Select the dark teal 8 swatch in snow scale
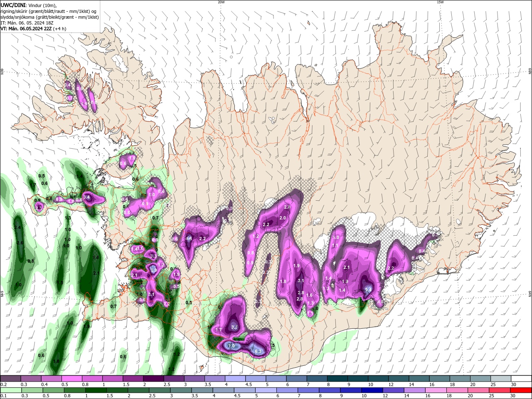The width and height of the screenshot is (532, 399). coord(337,379)
